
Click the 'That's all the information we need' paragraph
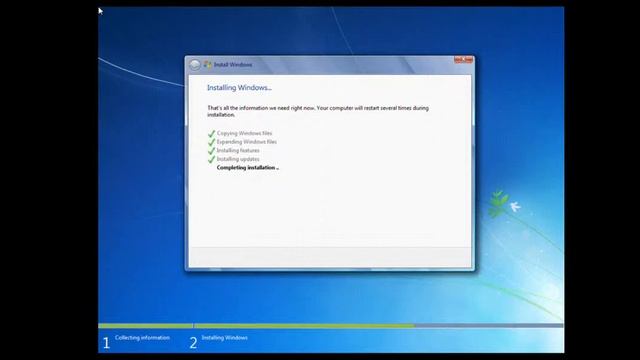[x=318, y=111]
